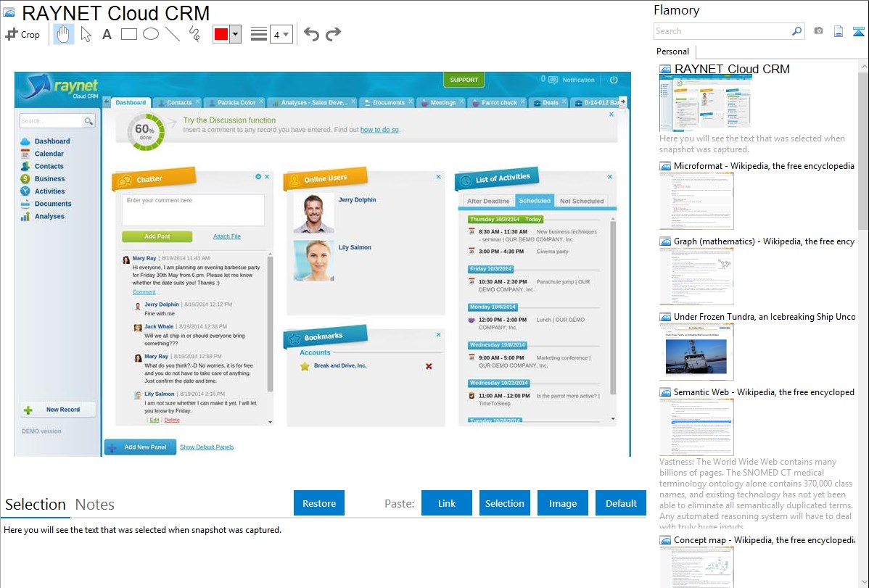Click the SUPPORT button in CRM
The width and height of the screenshot is (869, 588).
(x=464, y=80)
